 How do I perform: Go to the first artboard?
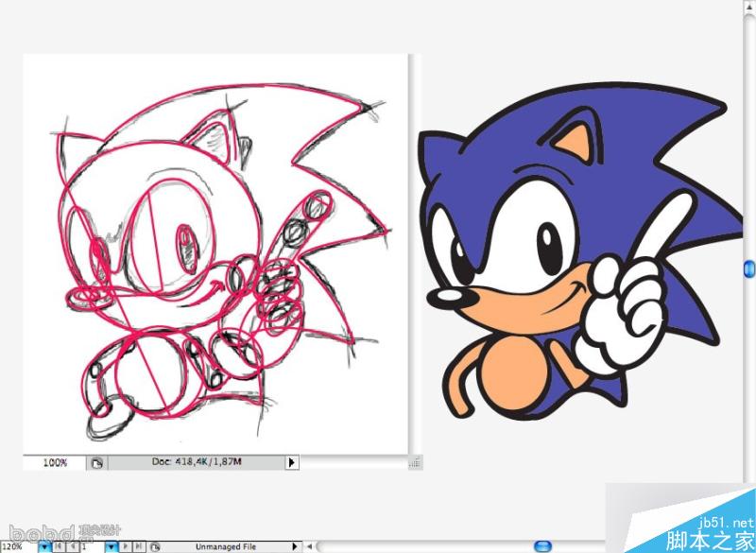coord(59,546)
